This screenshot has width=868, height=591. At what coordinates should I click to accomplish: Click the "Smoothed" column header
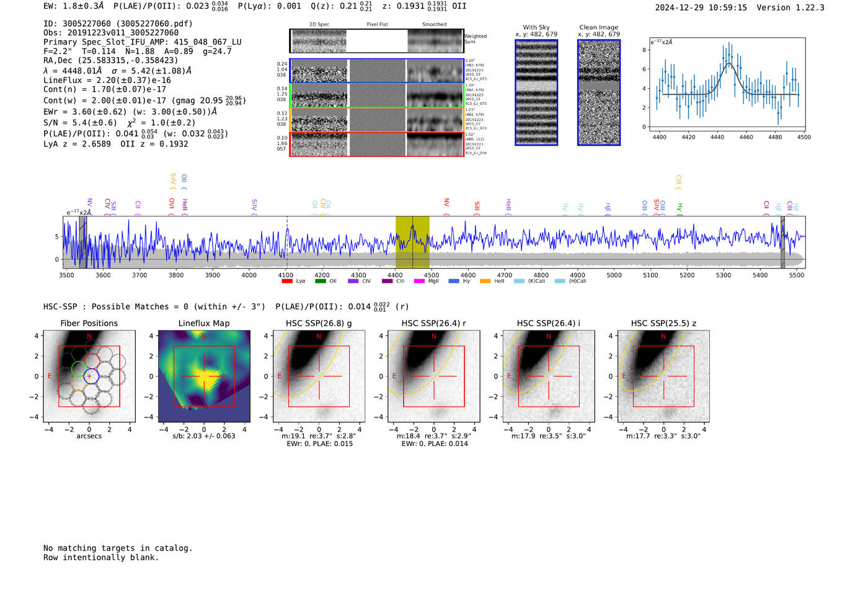coord(435,25)
